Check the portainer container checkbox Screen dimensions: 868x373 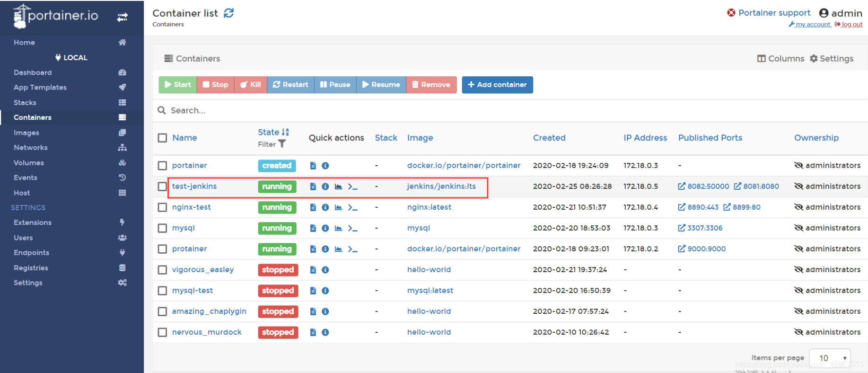162,166
